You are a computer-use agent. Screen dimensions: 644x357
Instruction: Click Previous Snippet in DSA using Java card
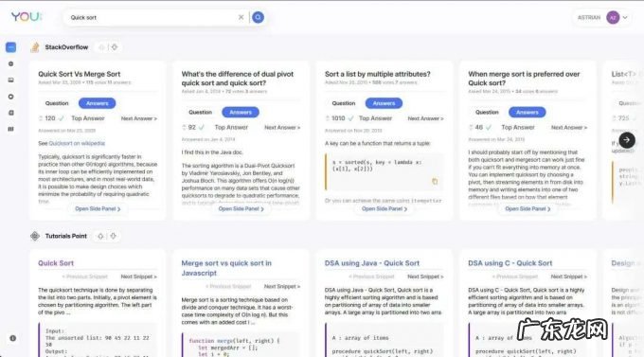[371, 277]
